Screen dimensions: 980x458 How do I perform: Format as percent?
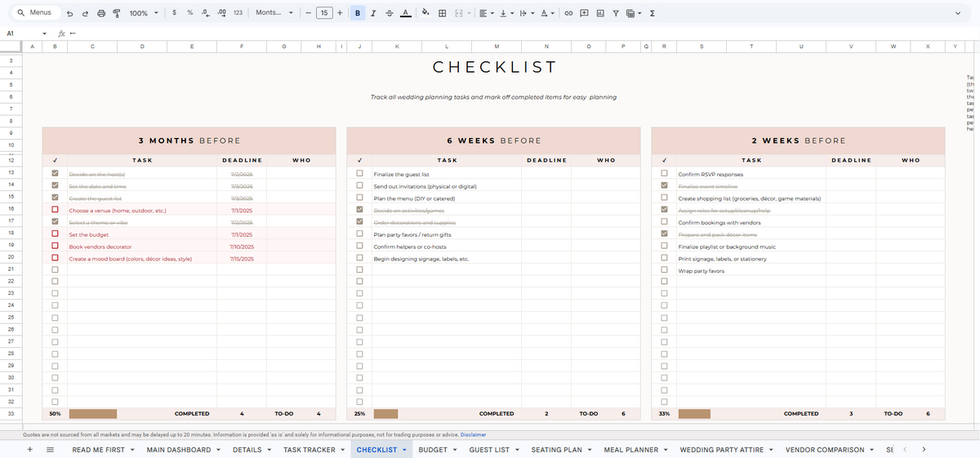(x=189, y=13)
